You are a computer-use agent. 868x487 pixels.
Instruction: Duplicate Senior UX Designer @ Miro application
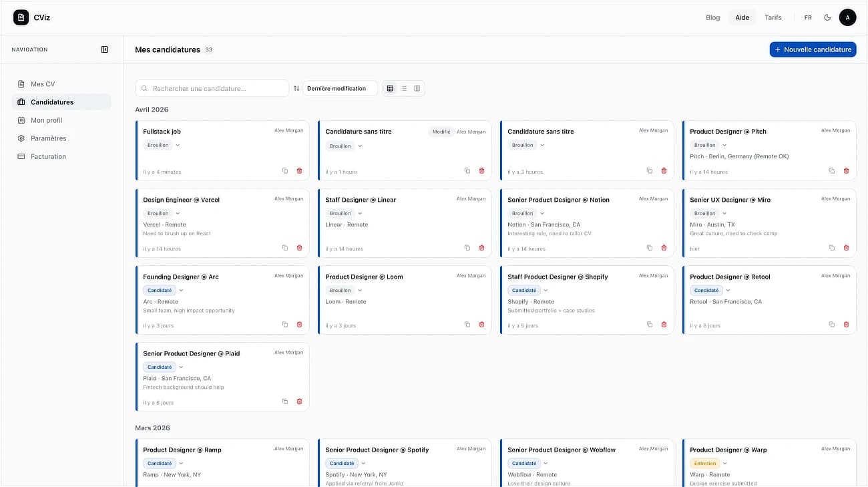(x=832, y=248)
